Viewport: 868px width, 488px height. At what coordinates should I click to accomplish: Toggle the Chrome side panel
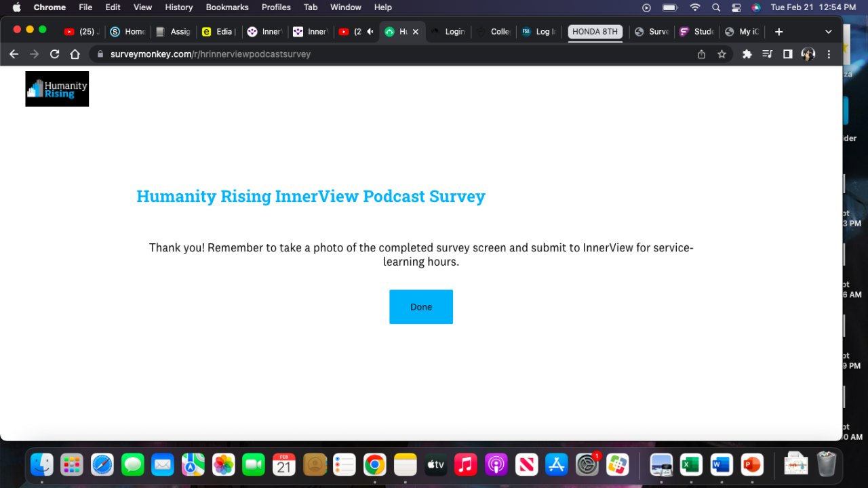787,54
